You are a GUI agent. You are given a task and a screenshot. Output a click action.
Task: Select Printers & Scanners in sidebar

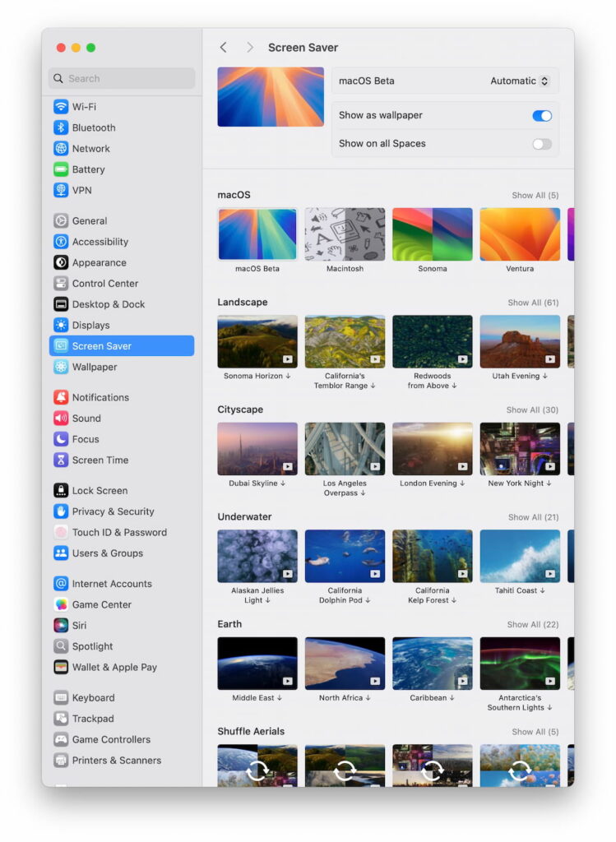pos(122,761)
